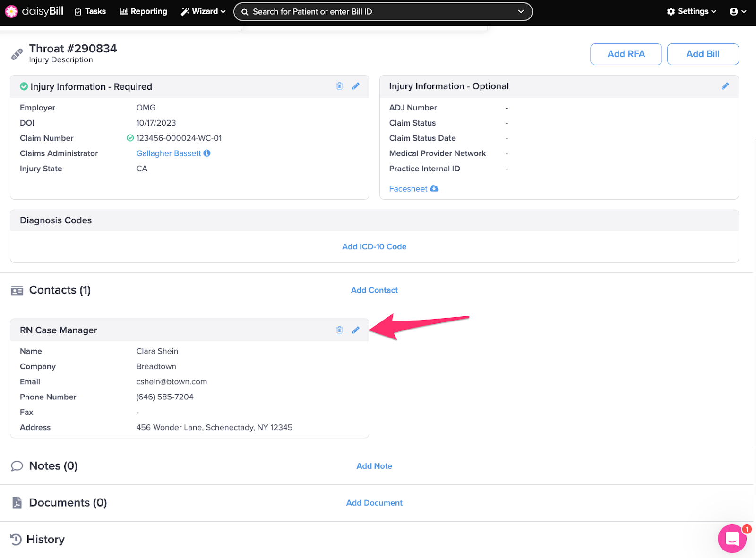Image resolution: width=756 pixels, height=558 pixels.
Task: Click the RN Case Manager header
Action: click(x=59, y=330)
